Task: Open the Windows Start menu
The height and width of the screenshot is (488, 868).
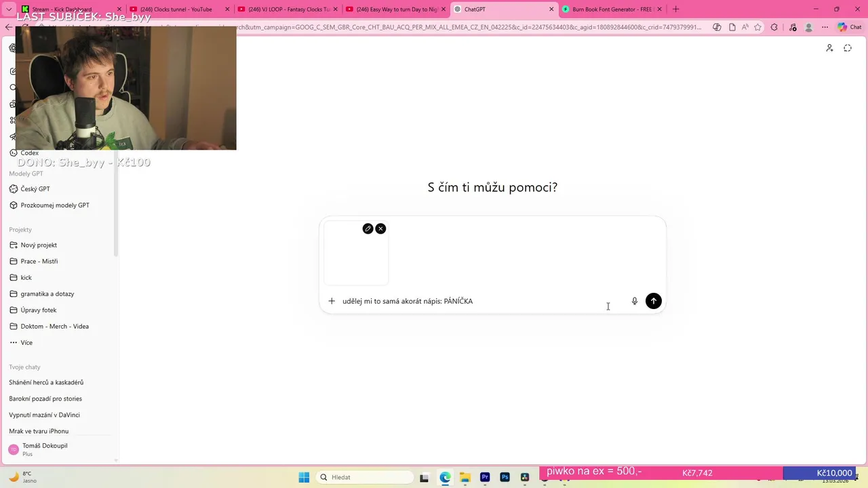Action: pos(304,477)
